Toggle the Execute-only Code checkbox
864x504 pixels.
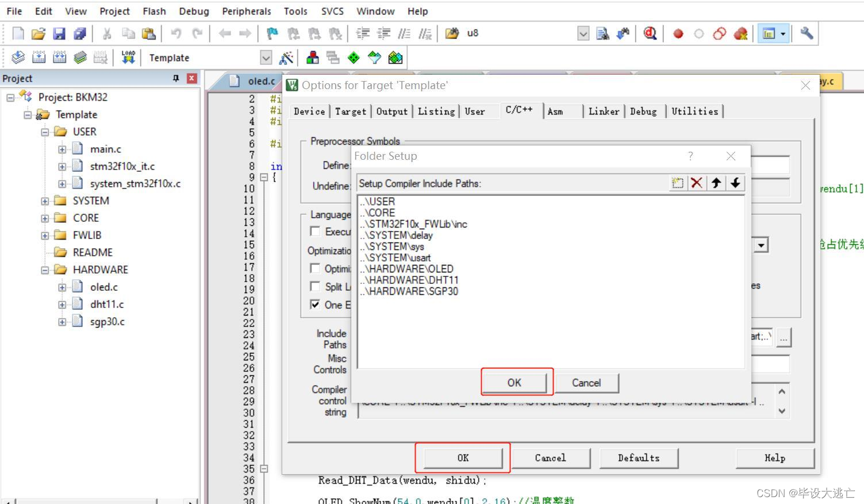coord(315,231)
